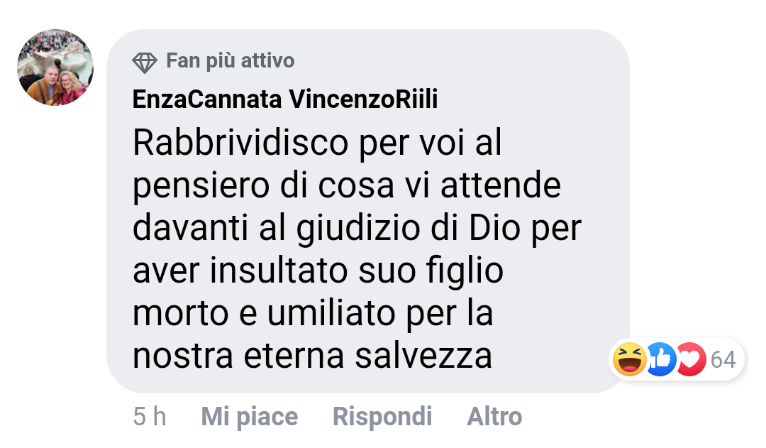766x448 pixels.
Task: View the 64 reactions count
Action: [x=723, y=360]
